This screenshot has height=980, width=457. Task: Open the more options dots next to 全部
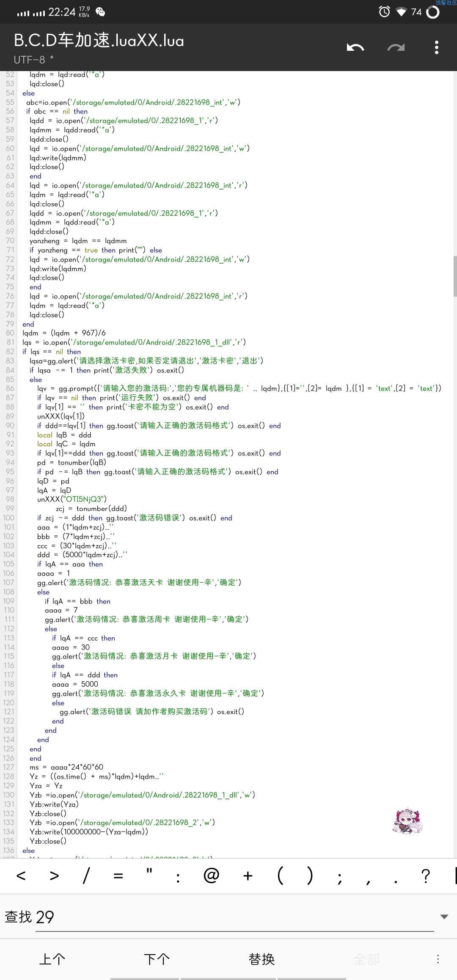pos(438,959)
